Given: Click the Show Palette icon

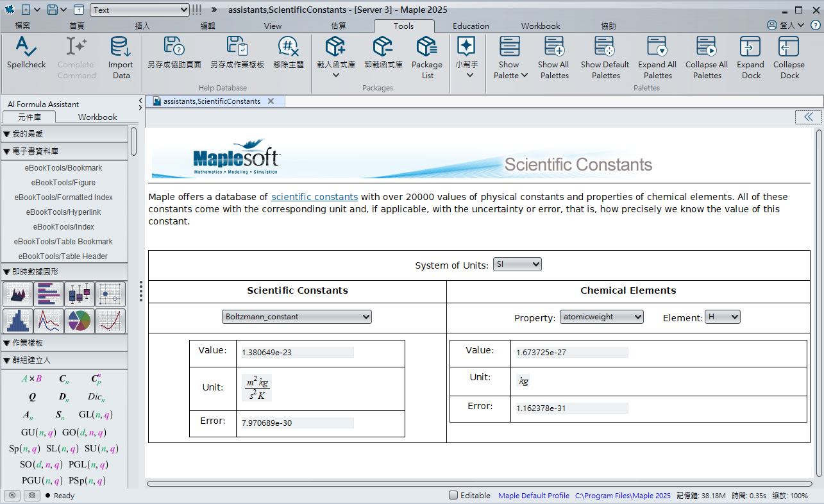Looking at the screenshot, I should (510, 46).
